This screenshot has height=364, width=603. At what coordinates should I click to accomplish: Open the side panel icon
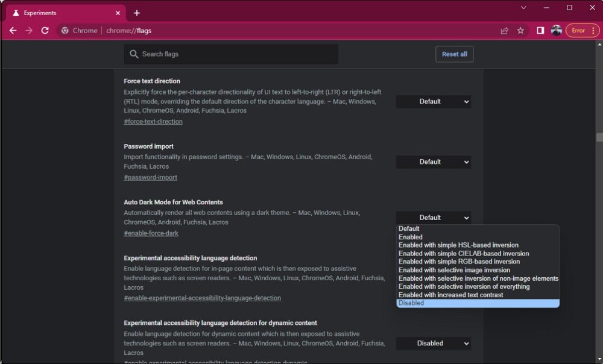(540, 31)
